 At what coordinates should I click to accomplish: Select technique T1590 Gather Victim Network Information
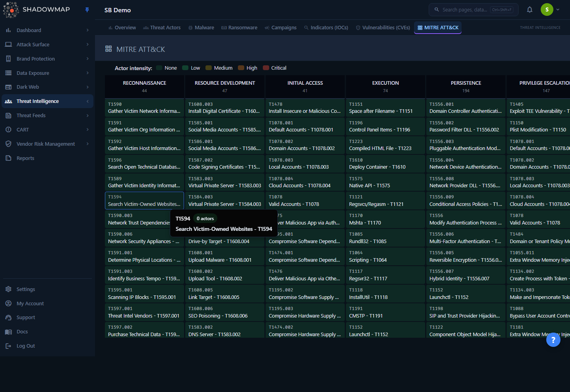coord(144,108)
